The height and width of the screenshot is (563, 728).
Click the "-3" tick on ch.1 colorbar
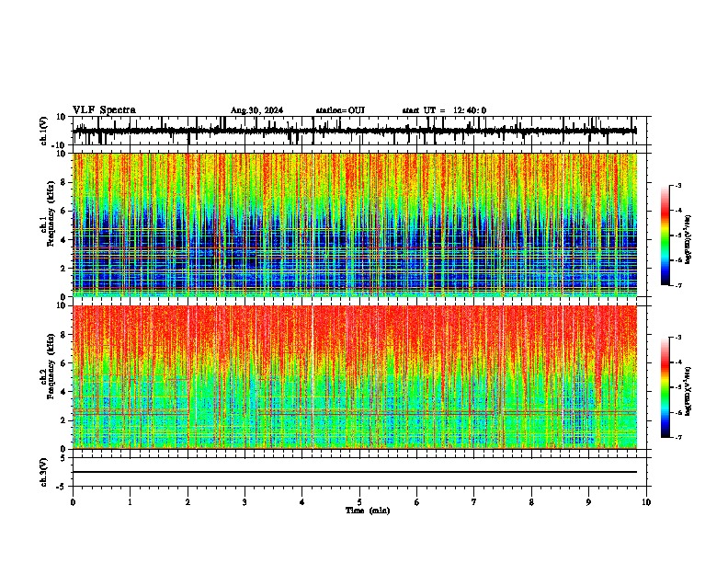(677, 186)
